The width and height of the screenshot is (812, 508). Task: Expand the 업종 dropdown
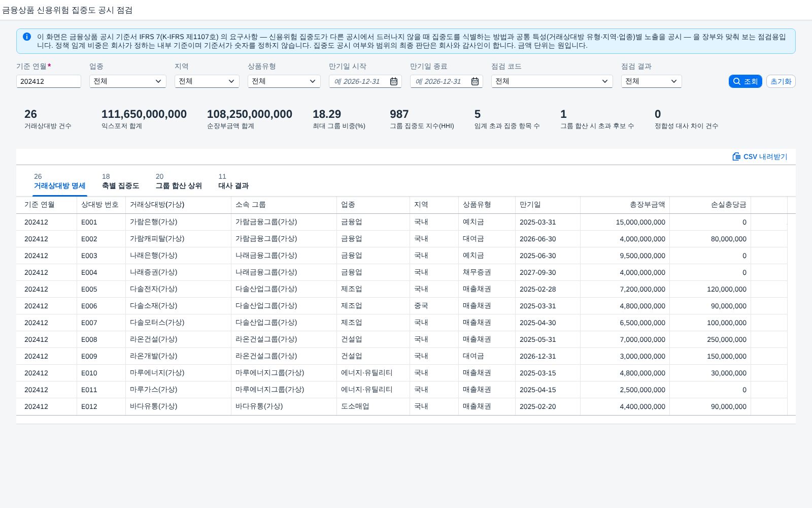[x=128, y=81]
